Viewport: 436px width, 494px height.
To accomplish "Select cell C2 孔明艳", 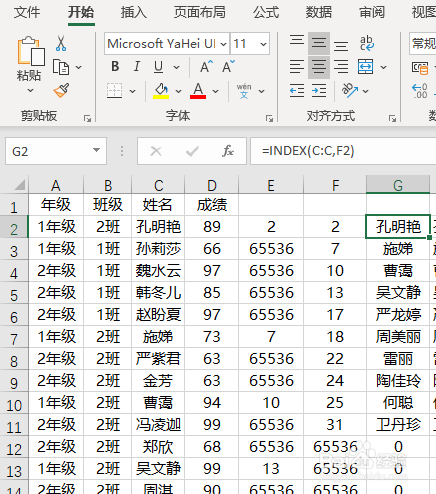I will tap(158, 227).
